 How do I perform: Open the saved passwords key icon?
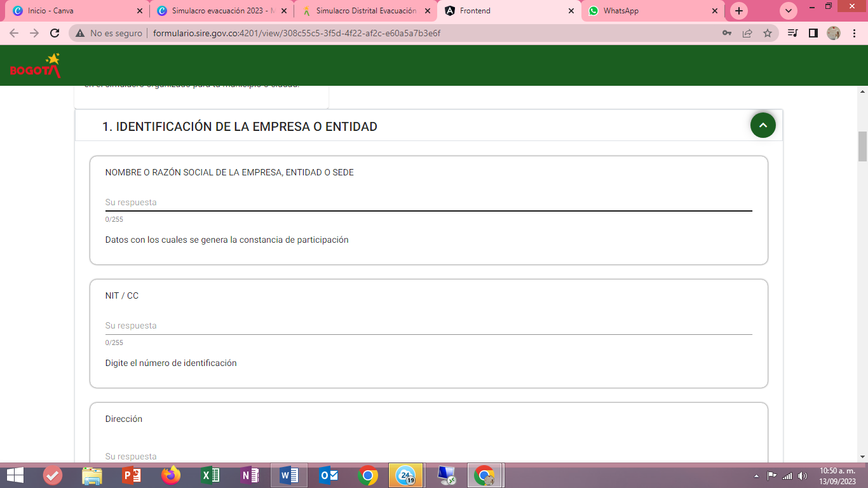point(727,33)
